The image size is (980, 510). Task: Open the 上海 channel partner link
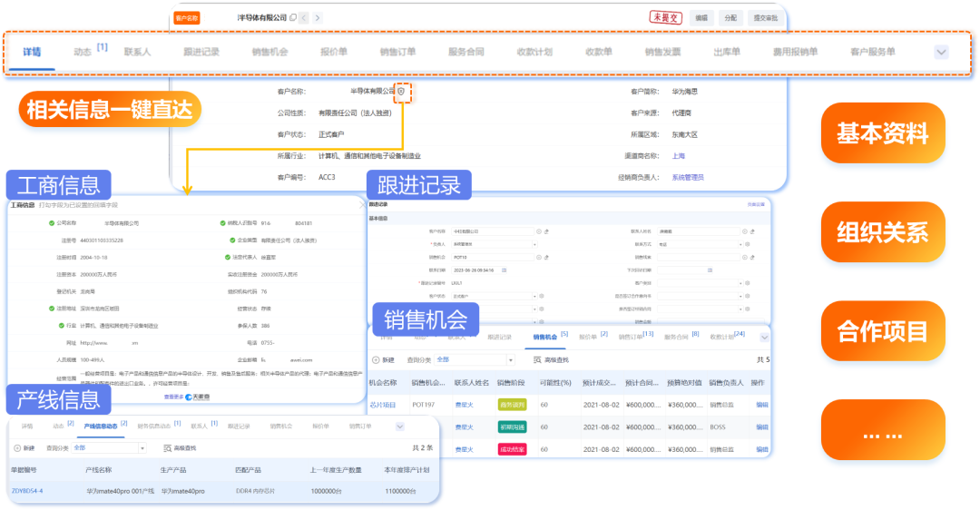(678, 156)
